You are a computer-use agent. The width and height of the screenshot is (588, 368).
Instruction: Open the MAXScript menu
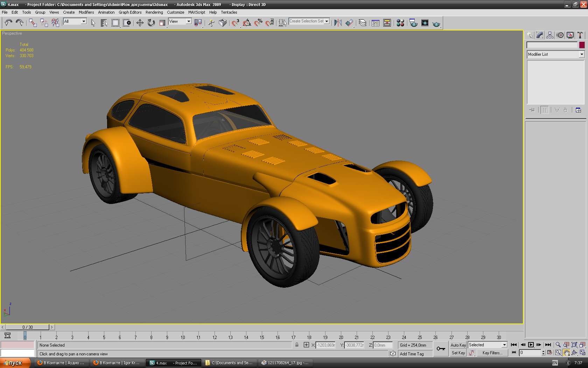(197, 12)
